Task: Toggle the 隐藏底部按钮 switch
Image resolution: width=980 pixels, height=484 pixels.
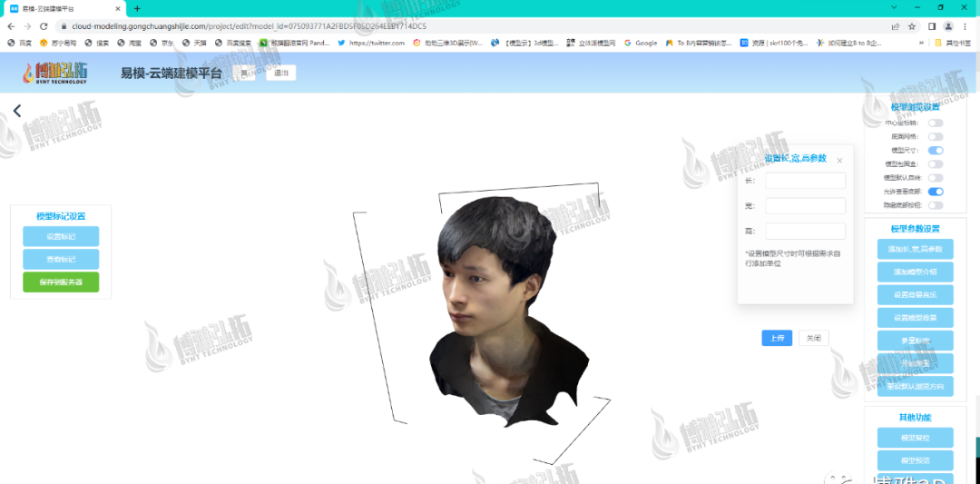Action: tap(935, 205)
